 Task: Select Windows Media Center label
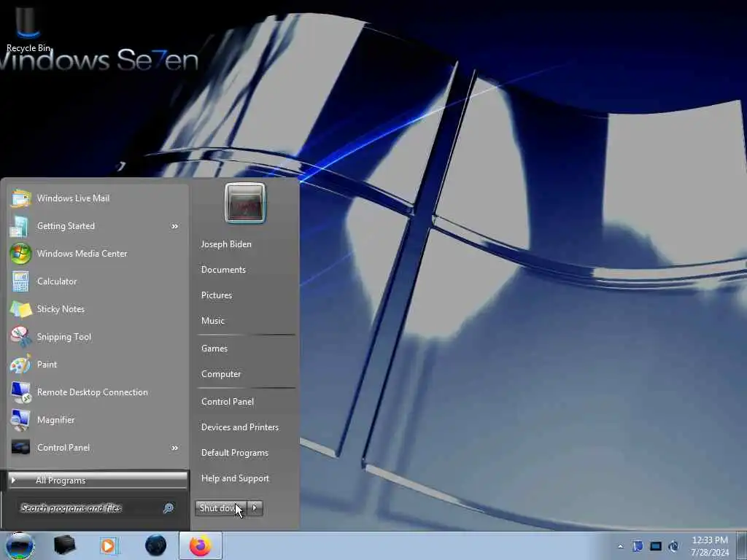(x=82, y=254)
